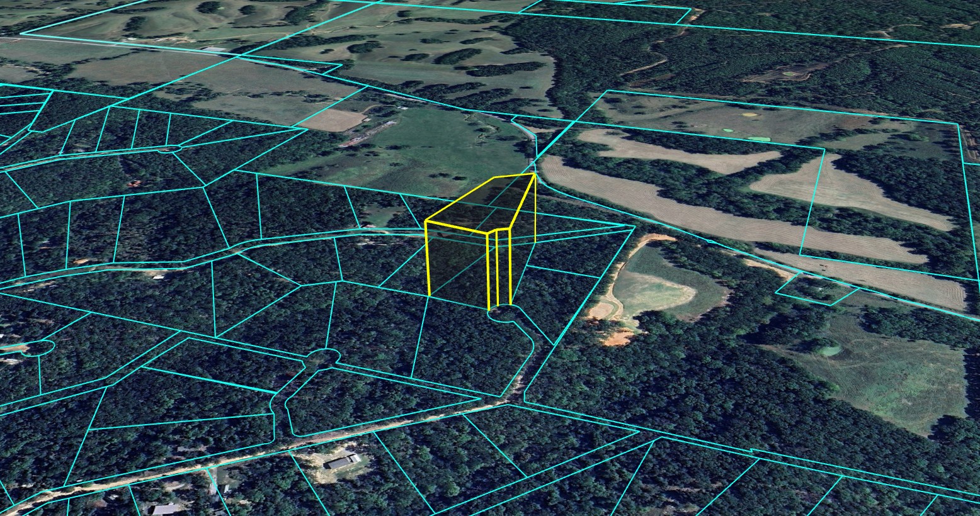Select the small cul-de-sac in the upper-left subdivision
The image size is (980, 516).
pos(168,149)
